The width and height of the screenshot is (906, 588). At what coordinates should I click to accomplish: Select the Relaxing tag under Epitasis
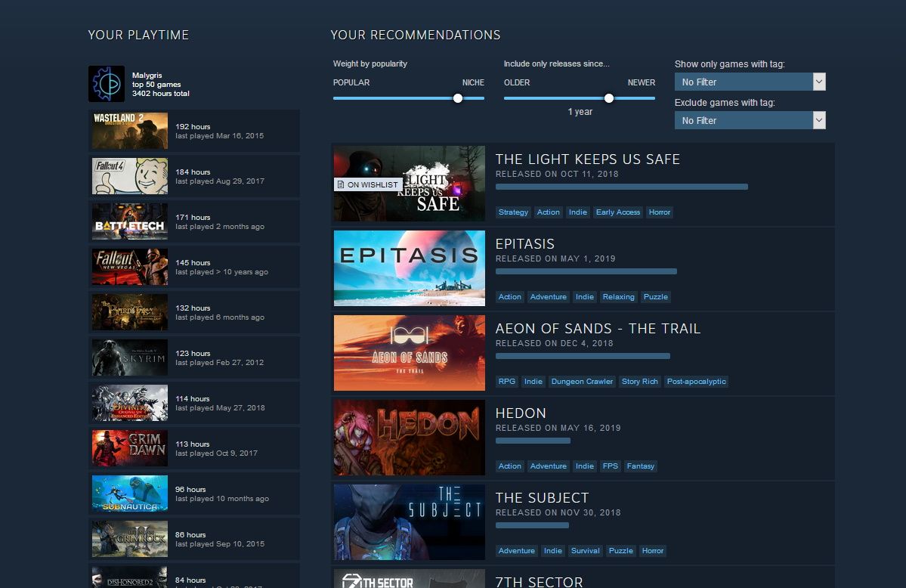pos(618,297)
